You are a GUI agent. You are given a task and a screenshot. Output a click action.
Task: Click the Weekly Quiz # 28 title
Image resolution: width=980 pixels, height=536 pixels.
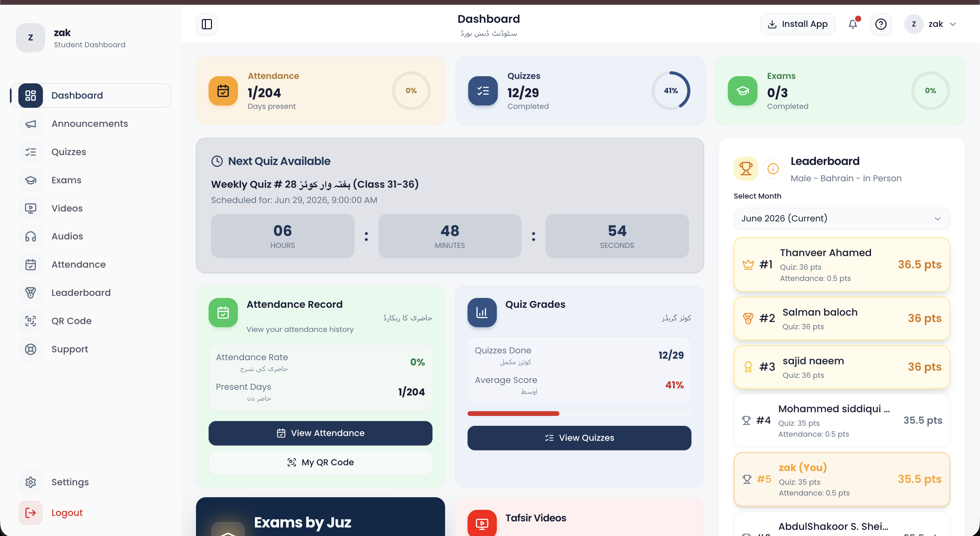[315, 184]
